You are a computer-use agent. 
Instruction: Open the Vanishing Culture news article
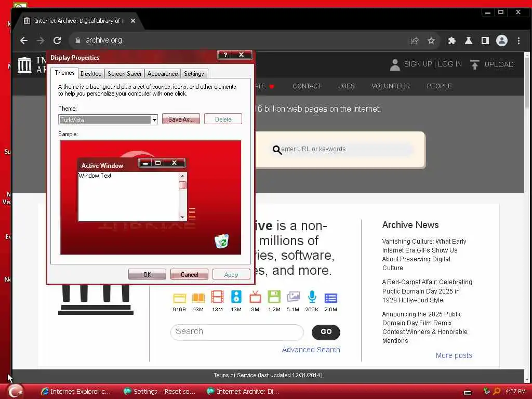[x=424, y=255]
